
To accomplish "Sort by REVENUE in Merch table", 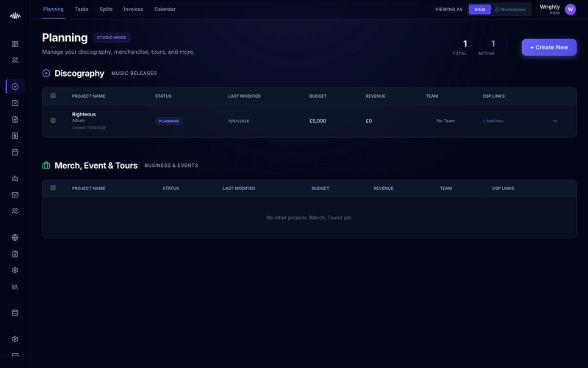I will (383, 188).
